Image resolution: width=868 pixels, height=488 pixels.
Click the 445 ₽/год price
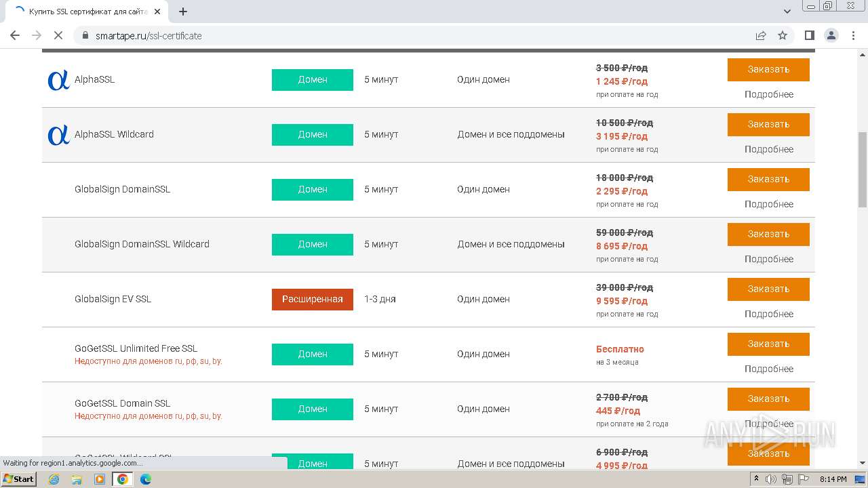click(618, 411)
